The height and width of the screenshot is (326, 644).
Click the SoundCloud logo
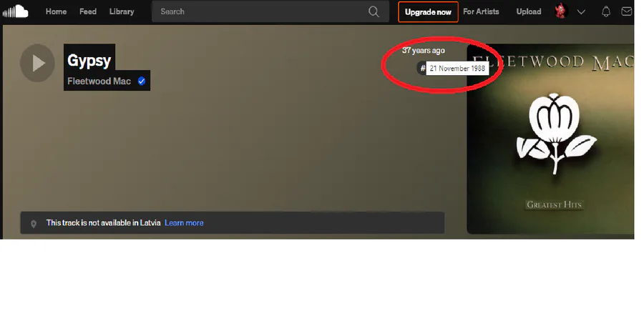(16, 11)
